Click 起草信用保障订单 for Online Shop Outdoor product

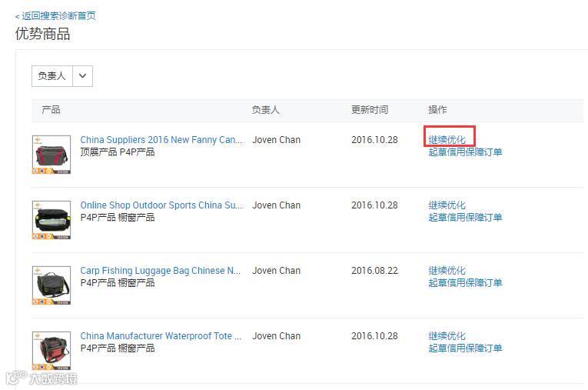[x=465, y=218]
